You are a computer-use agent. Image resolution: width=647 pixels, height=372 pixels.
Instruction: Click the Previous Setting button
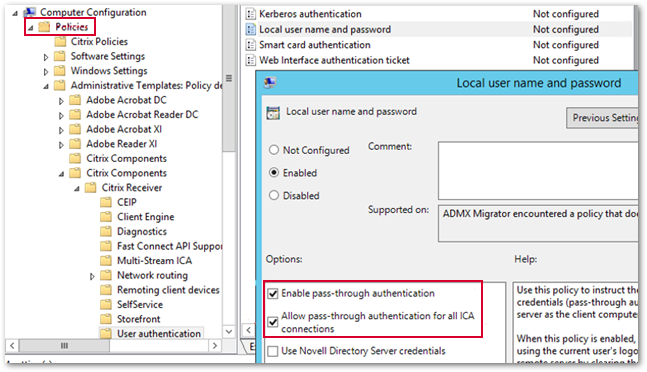(602, 118)
